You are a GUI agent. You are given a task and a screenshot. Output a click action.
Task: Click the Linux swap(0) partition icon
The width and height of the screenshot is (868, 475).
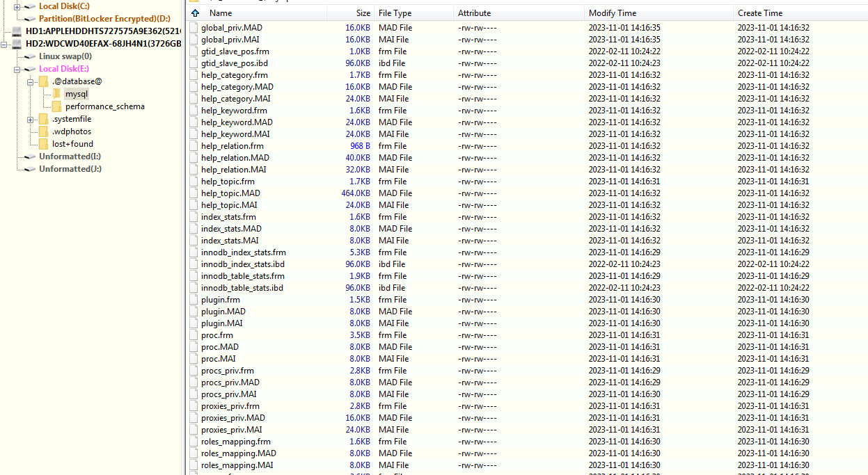pos(31,56)
